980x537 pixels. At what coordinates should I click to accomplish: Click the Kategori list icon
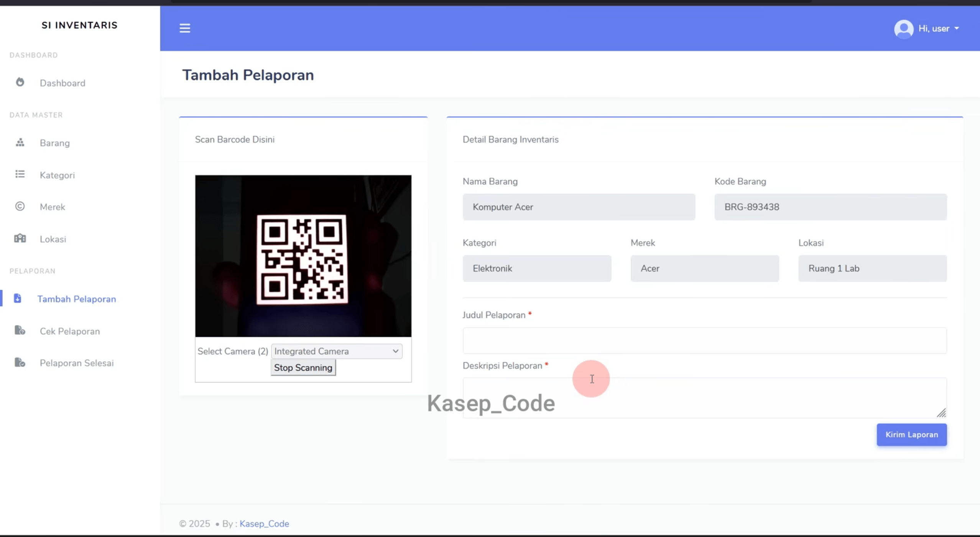[x=20, y=174]
